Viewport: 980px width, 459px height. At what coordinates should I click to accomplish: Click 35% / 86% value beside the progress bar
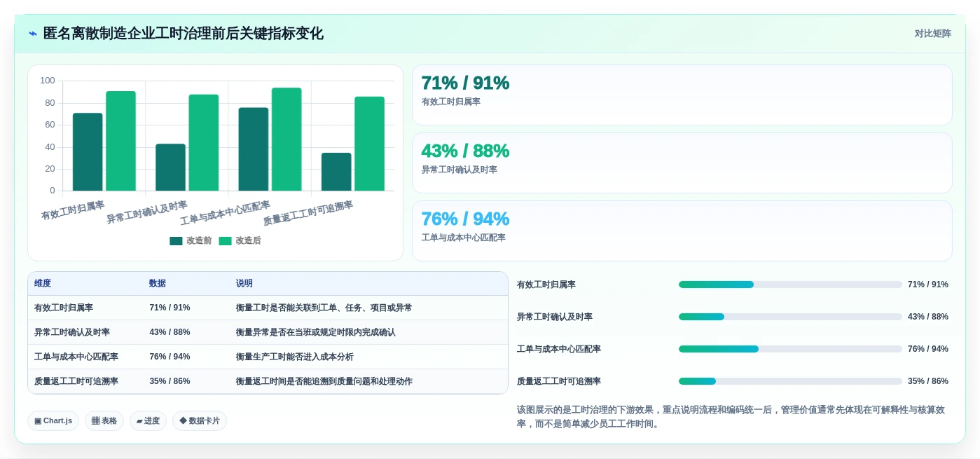pyautogui.click(x=928, y=381)
